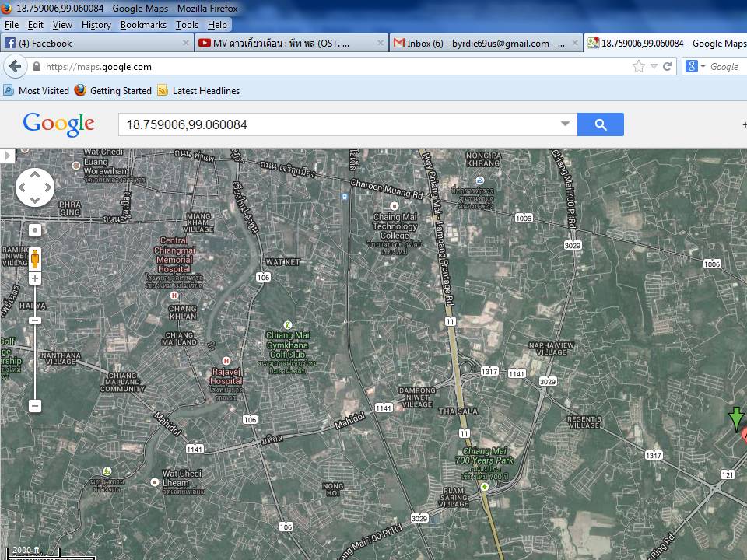Close the Gmail Inbox tab

tap(574, 43)
